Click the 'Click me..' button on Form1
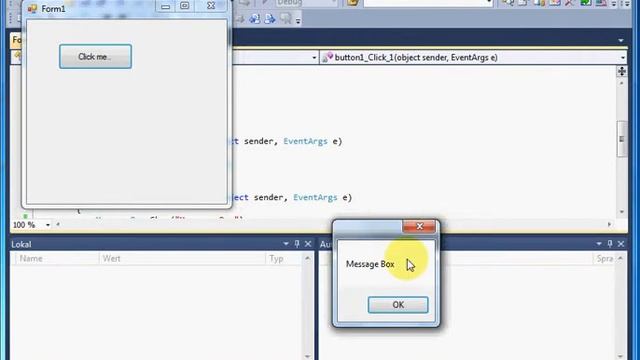Image resolution: width=640 pixels, height=360 pixels. coord(96,57)
